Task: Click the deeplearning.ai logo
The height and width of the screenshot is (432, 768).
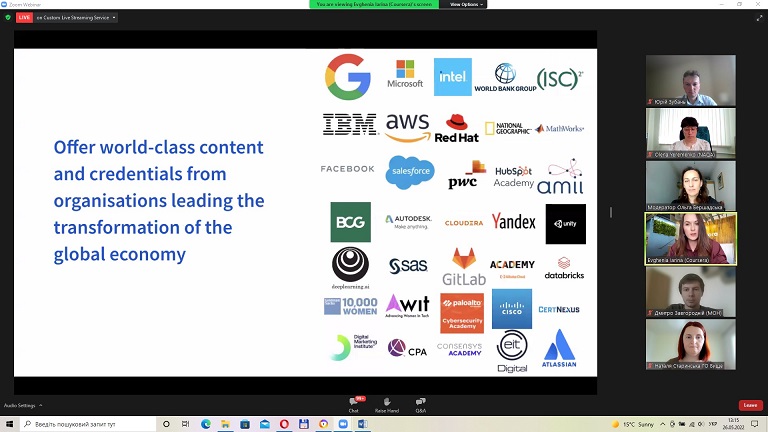Action: (x=350, y=268)
